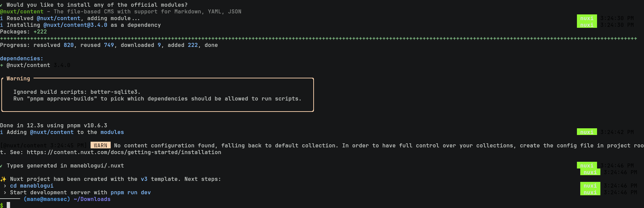The width and height of the screenshot is (644, 208).
Task: Click the "Warning" box title
Action: coord(18,79)
